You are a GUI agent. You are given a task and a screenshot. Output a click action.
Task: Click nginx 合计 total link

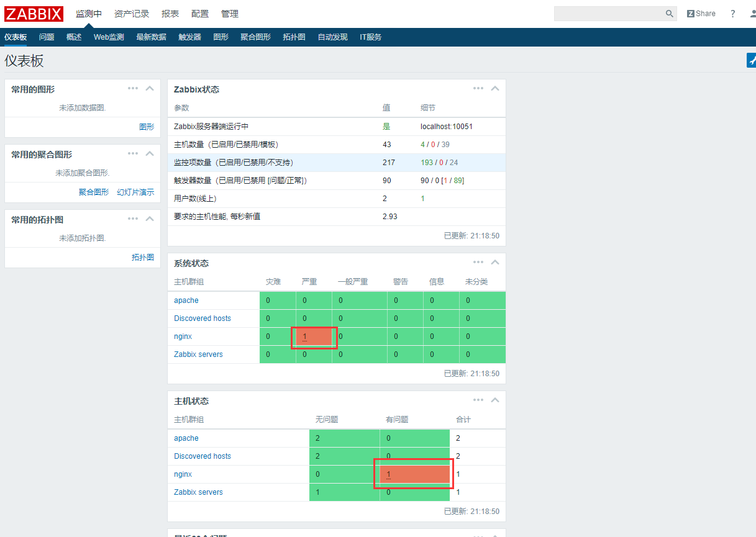coord(458,474)
